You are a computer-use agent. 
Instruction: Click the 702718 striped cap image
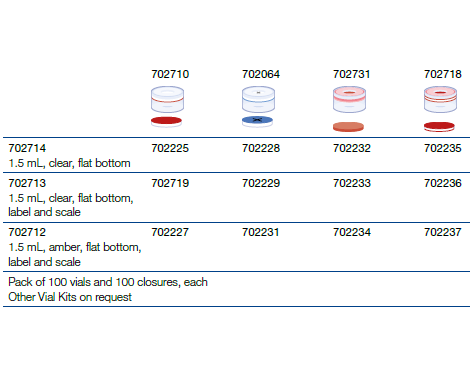(440, 99)
